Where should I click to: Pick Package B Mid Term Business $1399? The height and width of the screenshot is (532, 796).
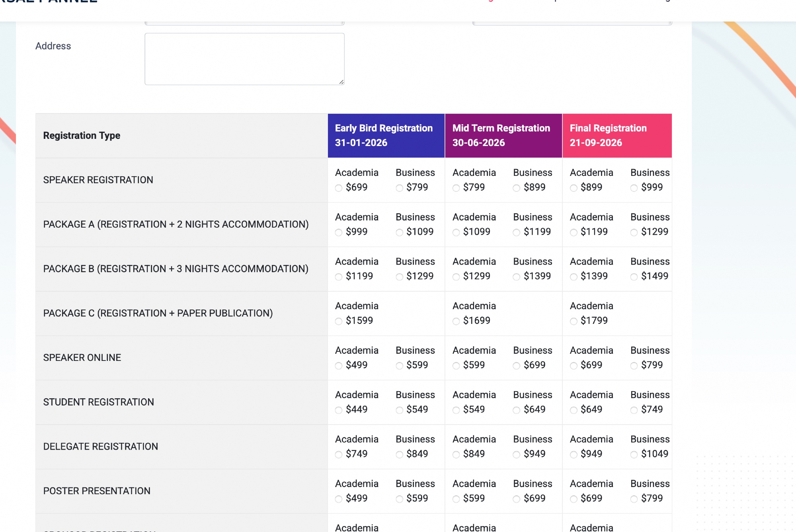click(x=517, y=277)
